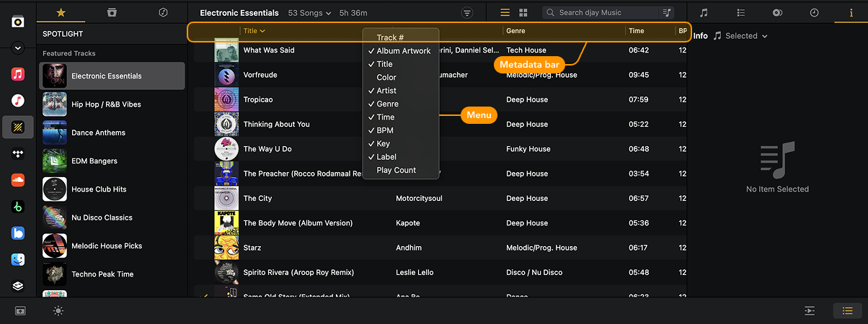
Task: Select Nu Disco Classics playlist
Action: [112, 217]
